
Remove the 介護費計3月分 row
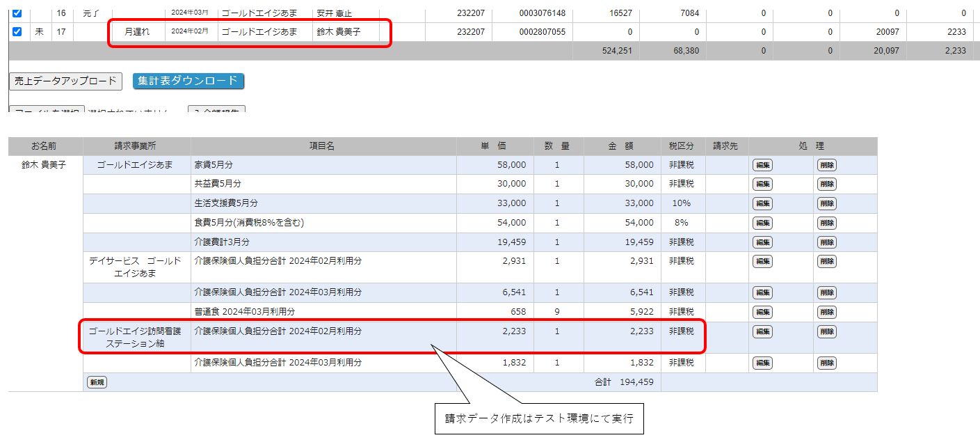tap(826, 242)
